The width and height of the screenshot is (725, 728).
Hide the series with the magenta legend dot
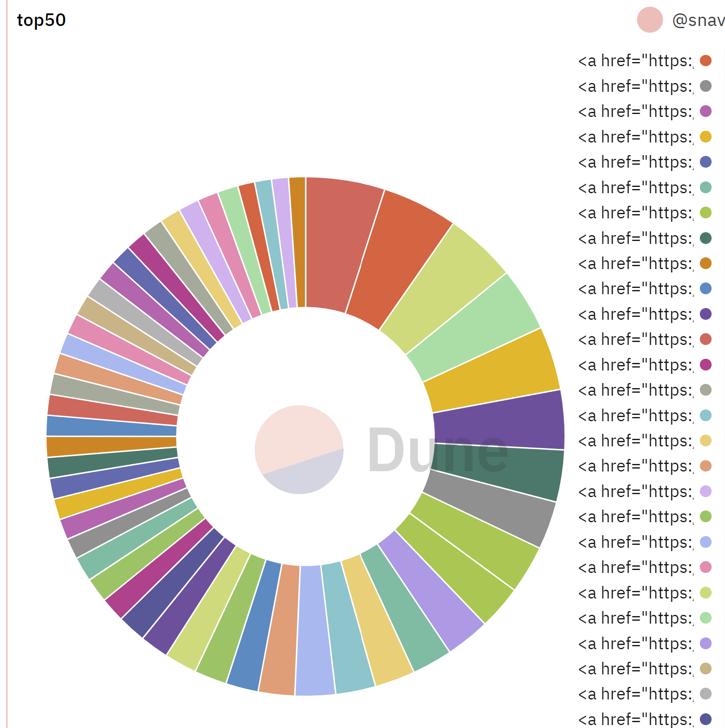click(645, 365)
